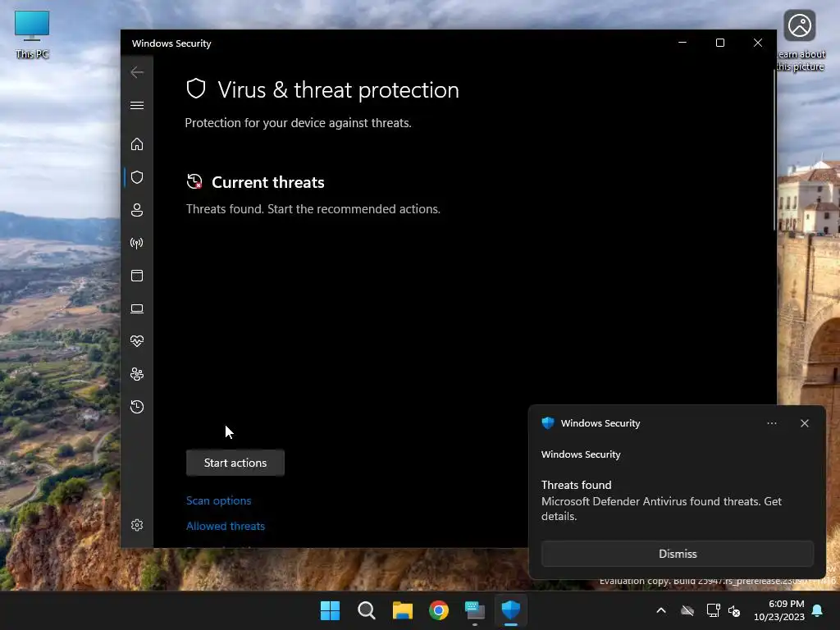The height and width of the screenshot is (630, 840).
Task: Select Virus & threat protection shield in sidebar
Action: point(137,177)
